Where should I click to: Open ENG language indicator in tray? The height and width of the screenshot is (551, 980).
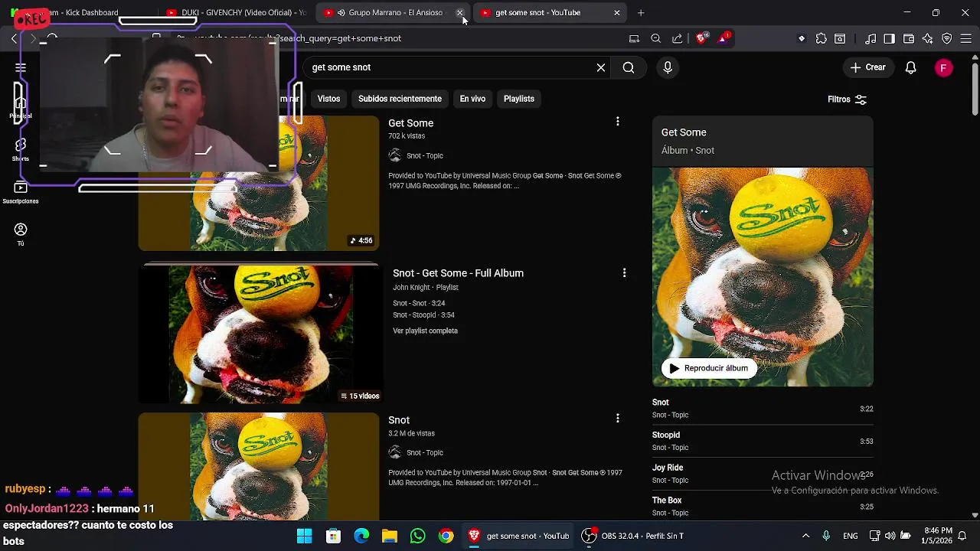pos(851,536)
